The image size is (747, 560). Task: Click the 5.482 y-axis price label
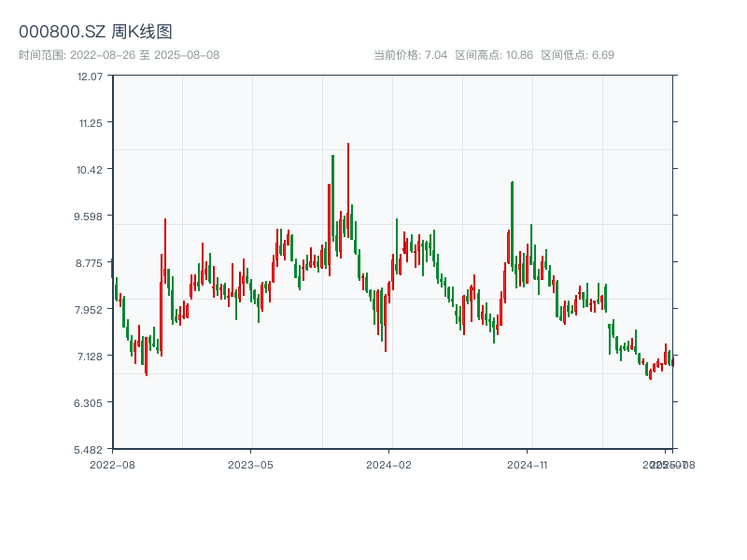91,449
